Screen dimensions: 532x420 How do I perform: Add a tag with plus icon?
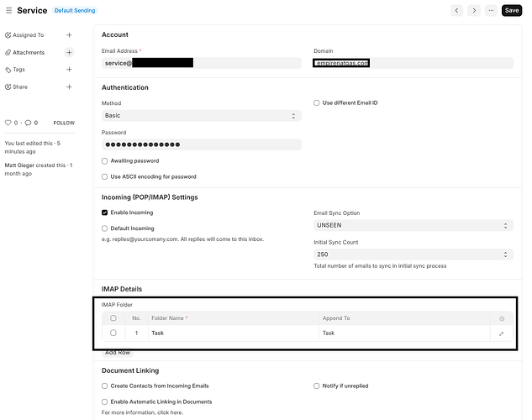(69, 70)
